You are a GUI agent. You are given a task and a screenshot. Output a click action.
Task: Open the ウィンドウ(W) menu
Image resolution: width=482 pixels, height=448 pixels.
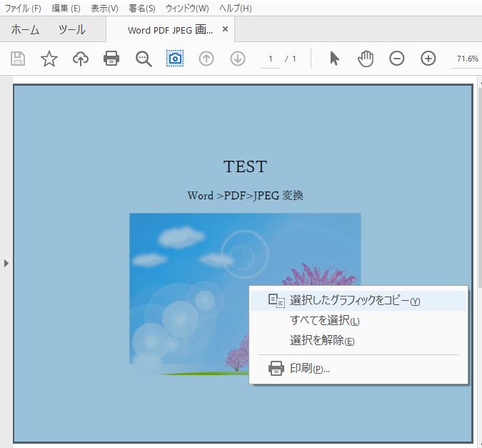(x=187, y=9)
